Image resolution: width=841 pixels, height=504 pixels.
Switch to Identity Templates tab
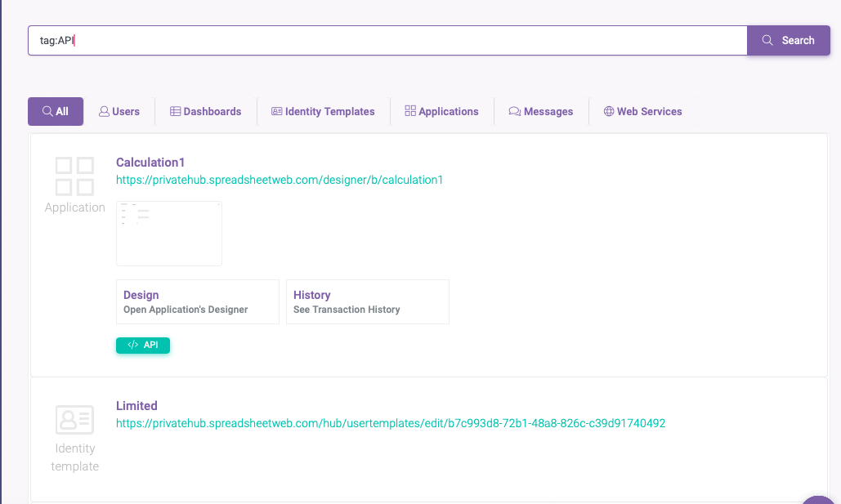324,112
